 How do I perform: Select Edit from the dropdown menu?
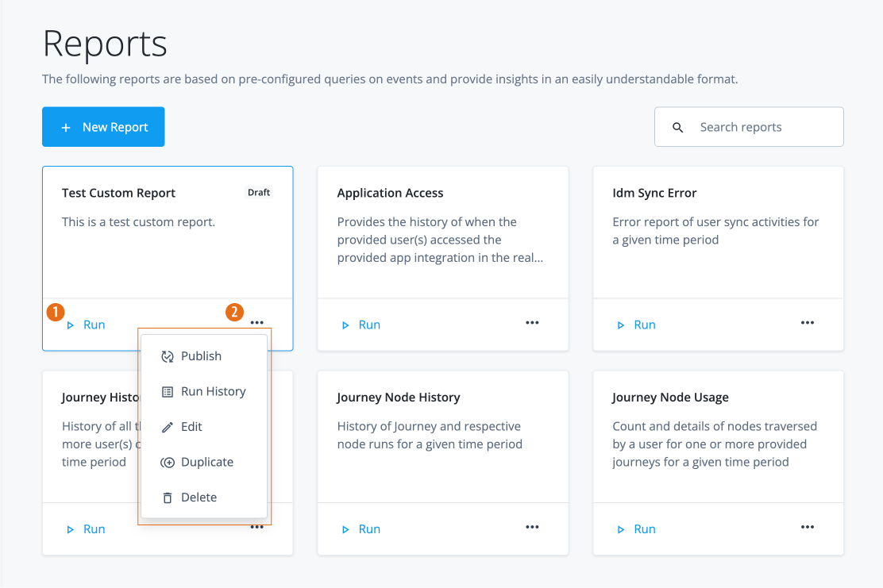191,427
